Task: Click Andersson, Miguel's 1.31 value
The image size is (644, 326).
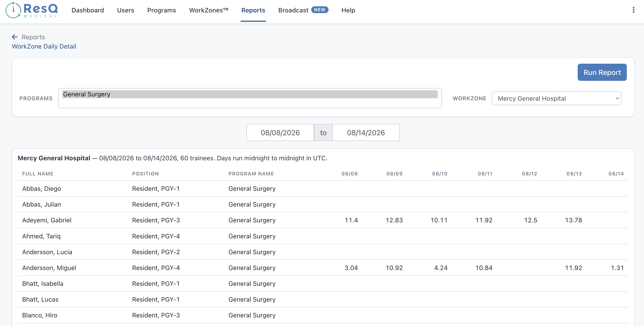Action: [617, 268]
